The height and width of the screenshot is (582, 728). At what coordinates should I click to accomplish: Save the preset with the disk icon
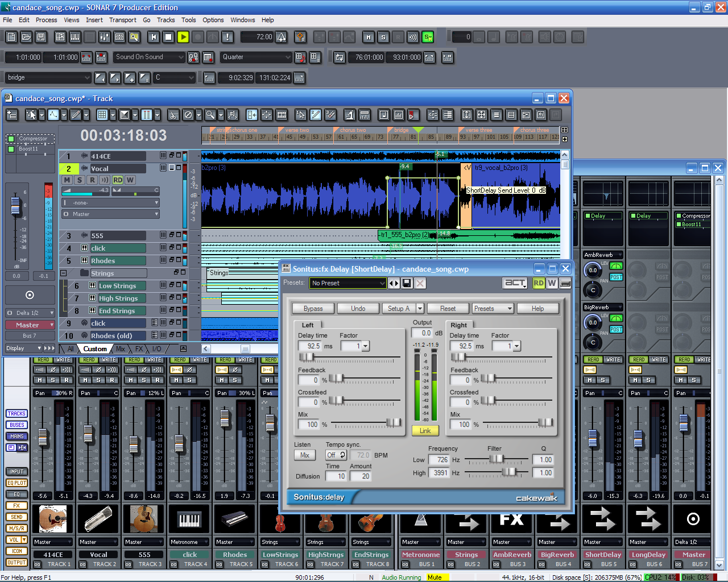[x=407, y=283]
